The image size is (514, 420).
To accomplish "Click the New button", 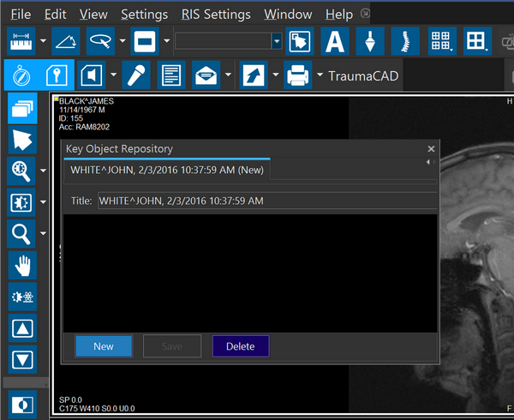I will click(104, 346).
